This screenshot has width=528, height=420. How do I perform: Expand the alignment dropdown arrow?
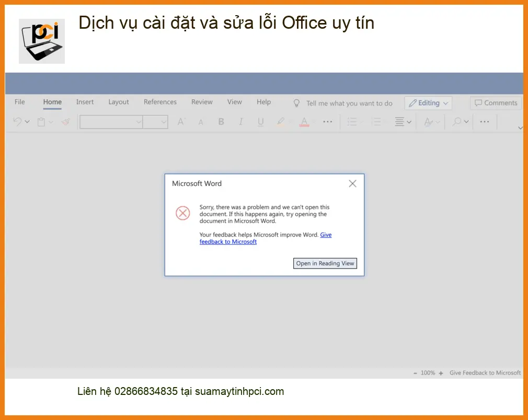[x=409, y=122]
